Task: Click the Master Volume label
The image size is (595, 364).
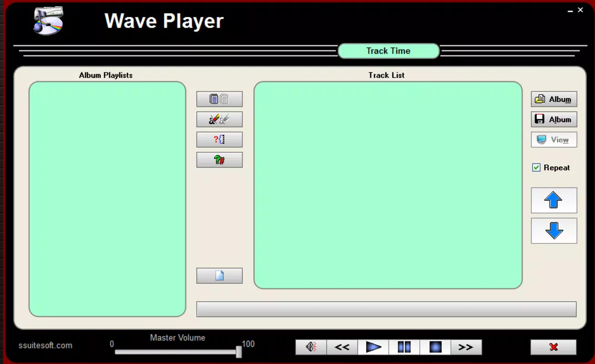Action: 178,338
